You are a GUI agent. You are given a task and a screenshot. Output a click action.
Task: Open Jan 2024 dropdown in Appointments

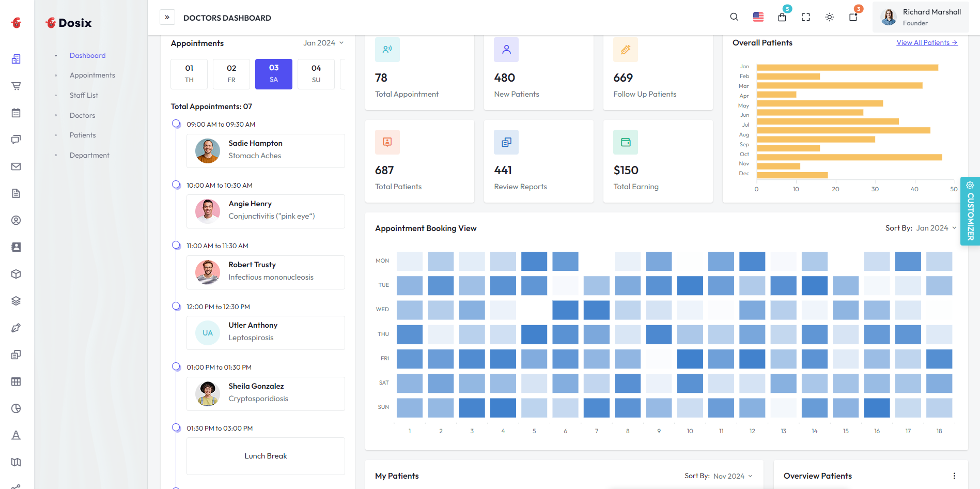pos(323,43)
